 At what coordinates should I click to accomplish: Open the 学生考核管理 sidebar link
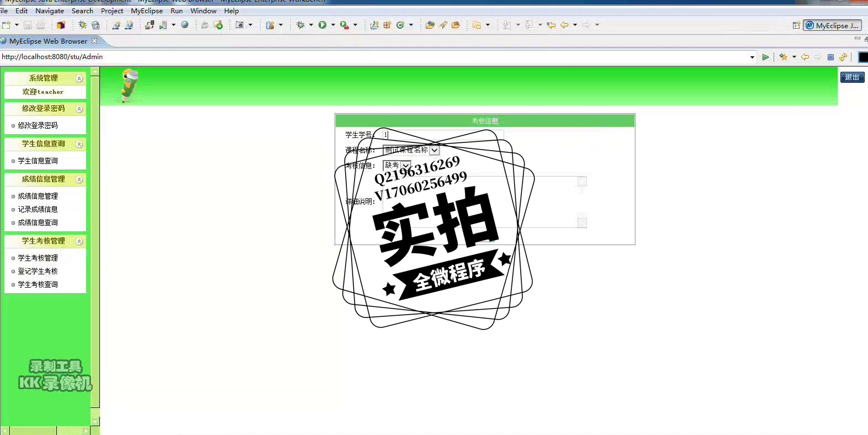pyautogui.click(x=38, y=258)
